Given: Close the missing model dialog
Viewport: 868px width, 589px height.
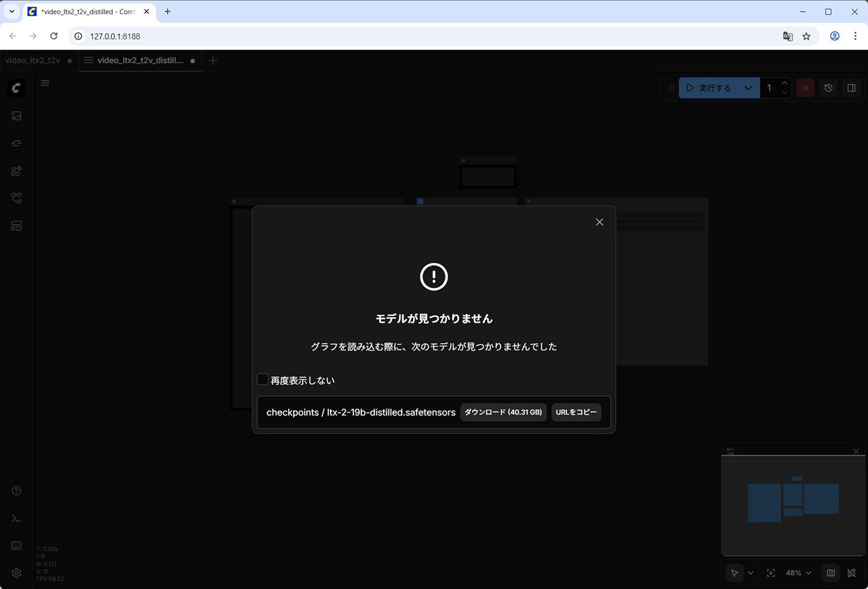Looking at the screenshot, I should click(599, 222).
